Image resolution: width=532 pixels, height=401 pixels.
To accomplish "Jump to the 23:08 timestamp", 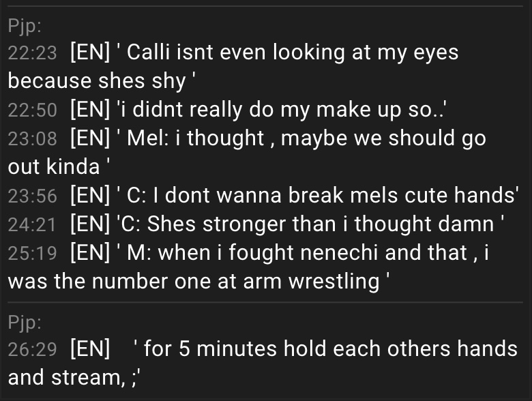I will coord(32,138).
